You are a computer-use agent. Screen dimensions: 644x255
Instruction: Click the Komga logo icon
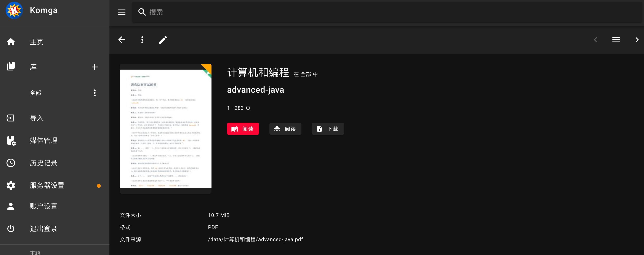(14, 10)
